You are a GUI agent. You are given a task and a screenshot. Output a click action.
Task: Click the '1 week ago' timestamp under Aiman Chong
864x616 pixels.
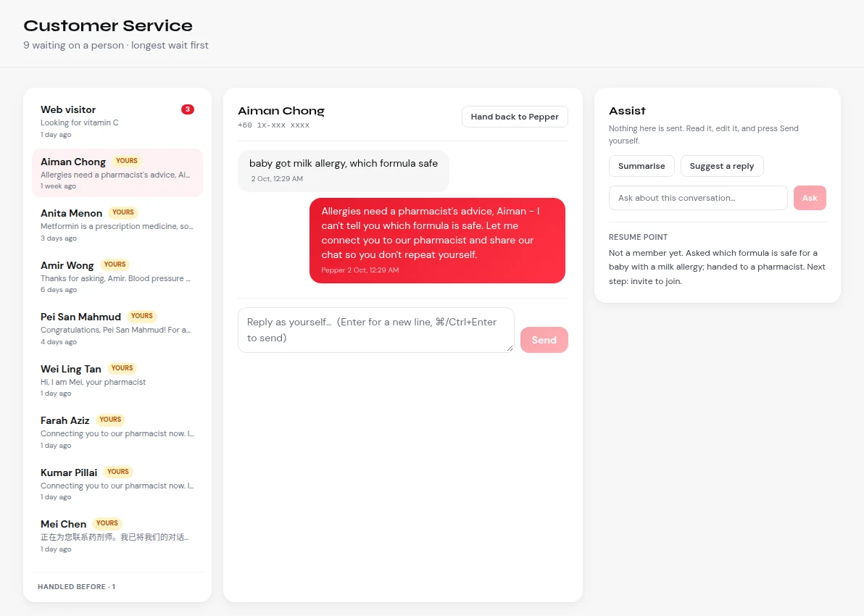coord(58,186)
